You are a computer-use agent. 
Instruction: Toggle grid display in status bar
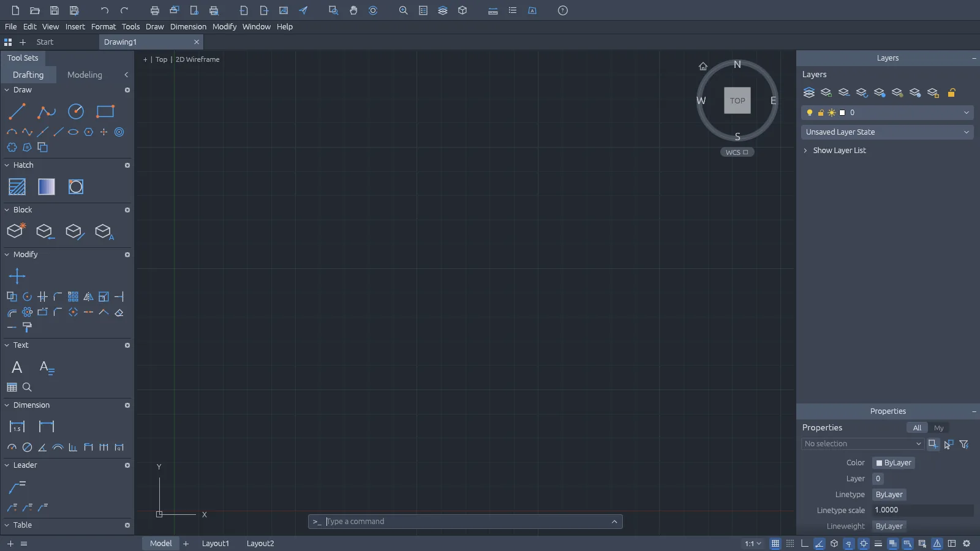coord(775,544)
